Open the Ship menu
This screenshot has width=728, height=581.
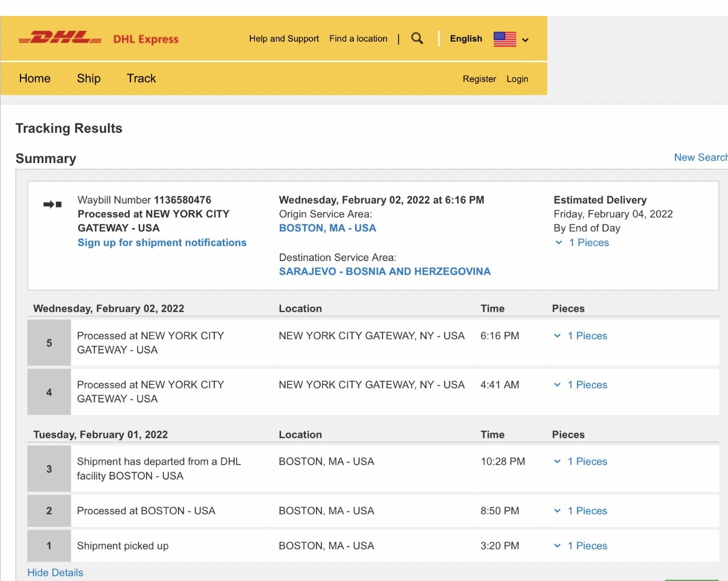(89, 79)
